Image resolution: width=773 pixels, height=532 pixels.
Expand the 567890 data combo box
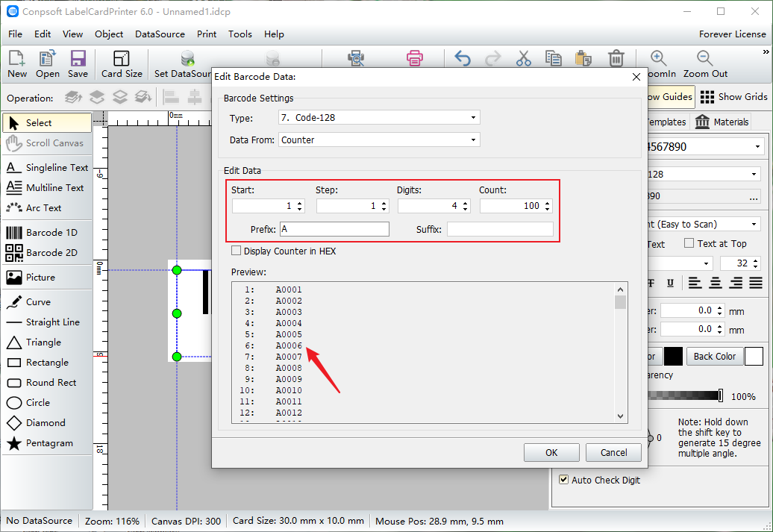click(x=757, y=147)
